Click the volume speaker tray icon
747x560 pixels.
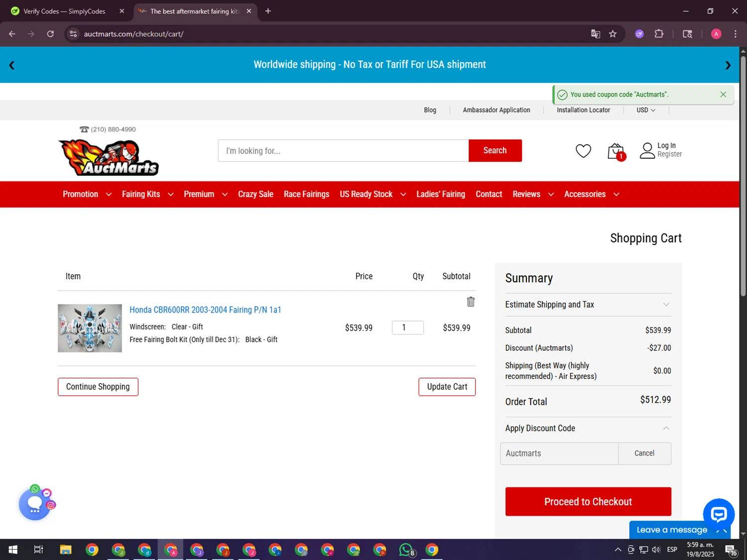click(x=656, y=550)
